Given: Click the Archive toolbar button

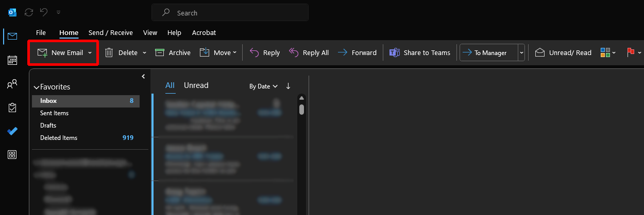Looking at the screenshot, I should (173, 52).
